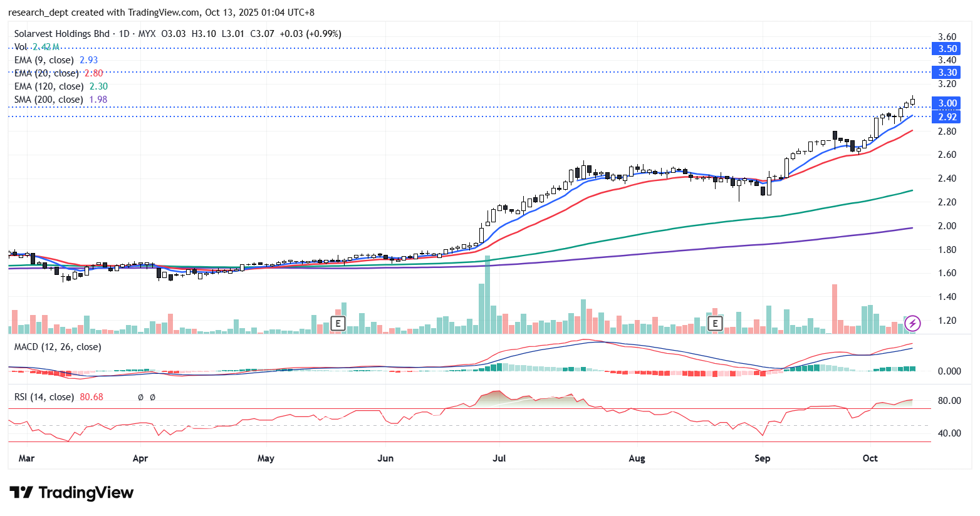Click the Vol 2.42 M legend
Viewport: 980px width, 516px height.
(36, 47)
